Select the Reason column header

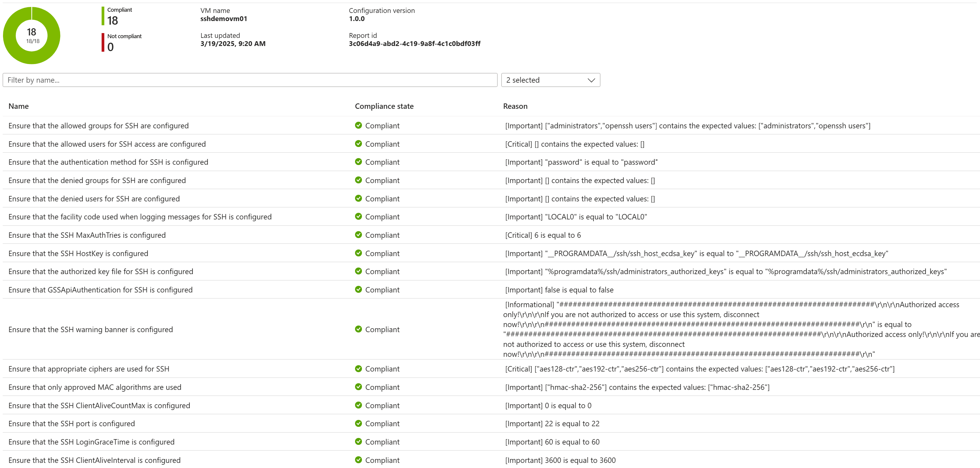coord(515,106)
